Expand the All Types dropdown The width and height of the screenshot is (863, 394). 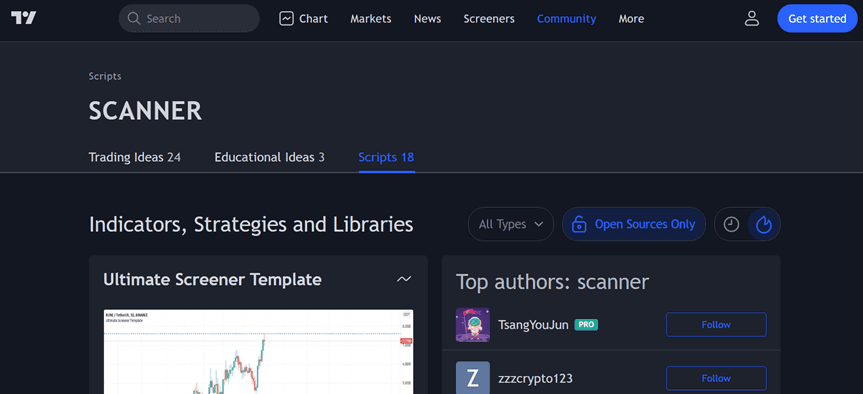click(511, 225)
